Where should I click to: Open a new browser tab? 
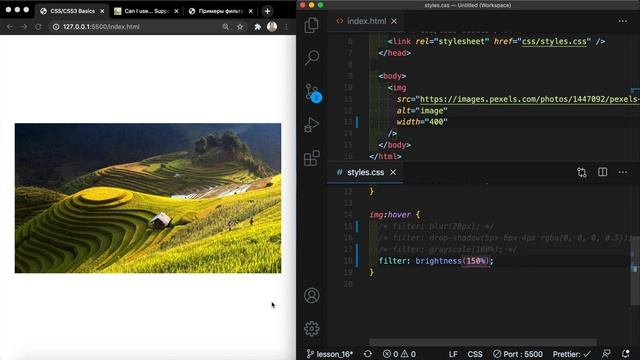pyautogui.click(x=267, y=11)
